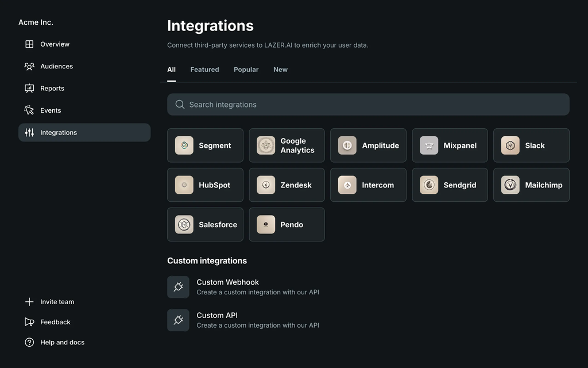This screenshot has width=588, height=368.
Task: Click the Acme Inc. workspace name
Action: click(x=36, y=22)
